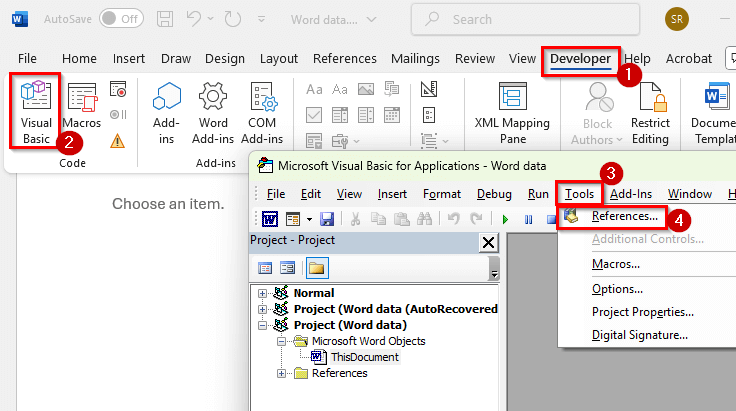Viewport: 736px width, 411px height.
Task: Insert Drop-Down List content control
Action: coord(366,115)
